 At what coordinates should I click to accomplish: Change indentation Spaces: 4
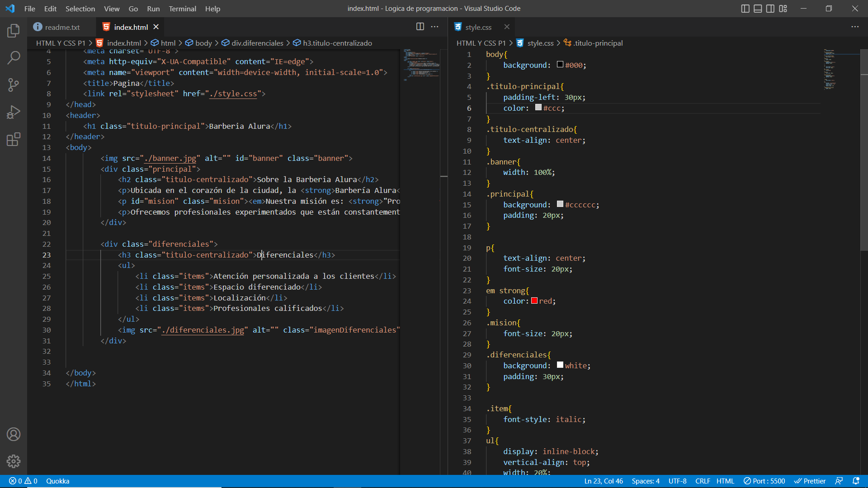click(646, 481)
